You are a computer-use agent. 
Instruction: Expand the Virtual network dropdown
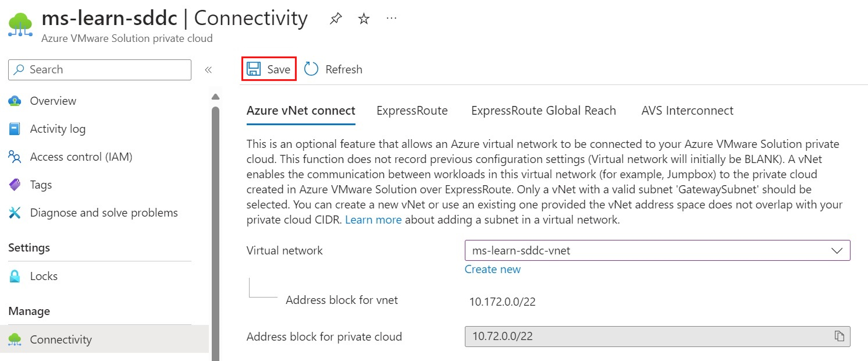pyautogui.click(x=838, y=250)
